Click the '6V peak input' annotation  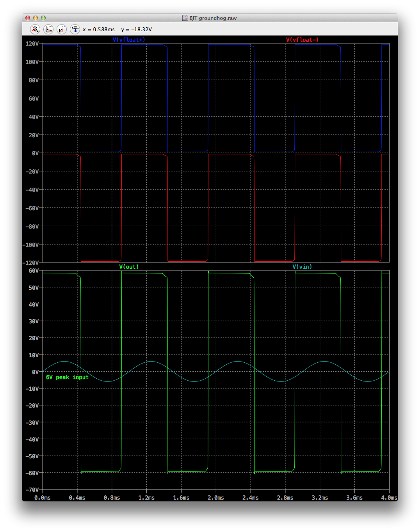coord(67,377)
